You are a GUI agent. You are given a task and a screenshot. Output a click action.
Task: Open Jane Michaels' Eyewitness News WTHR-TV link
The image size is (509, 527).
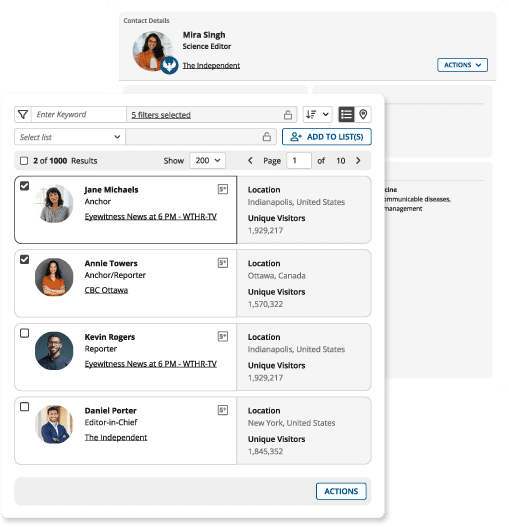click(x=151, y=216)
